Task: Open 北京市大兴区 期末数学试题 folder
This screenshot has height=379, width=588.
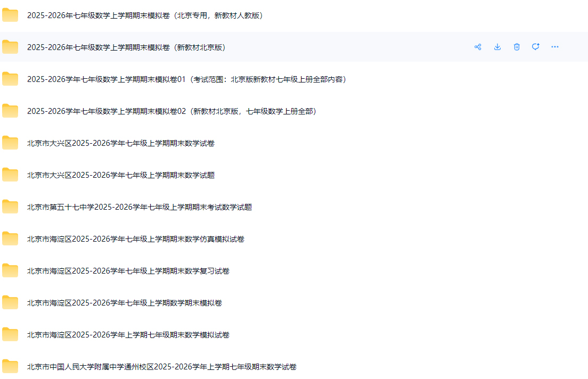Action: tap(121, 175)
